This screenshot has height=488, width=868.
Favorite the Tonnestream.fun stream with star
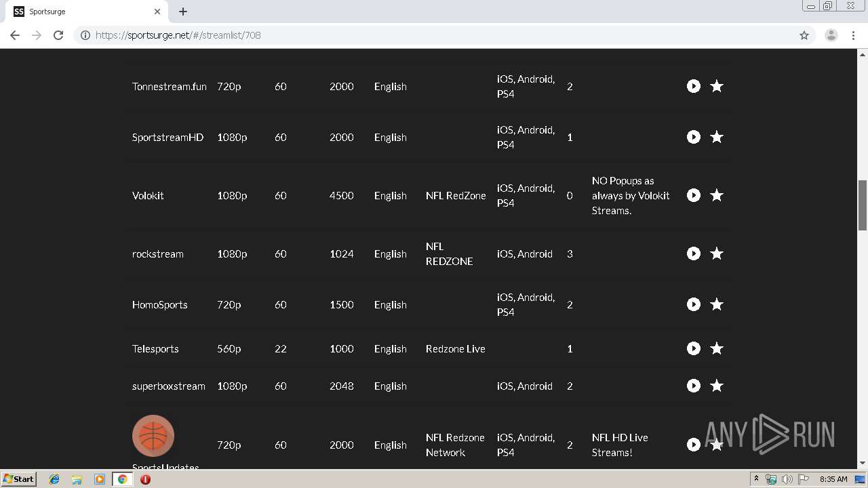[x=717, y=86]
